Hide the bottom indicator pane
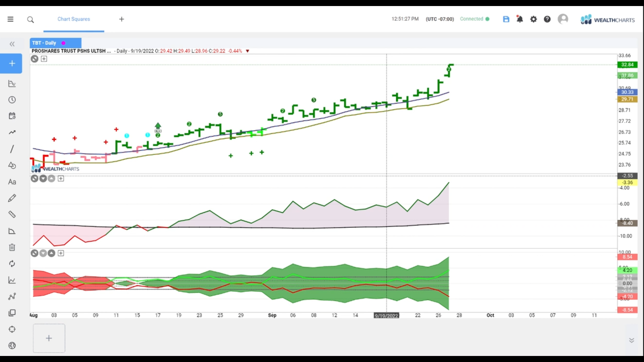The height and width of the screenshot is (362, 644). [35, 253]
